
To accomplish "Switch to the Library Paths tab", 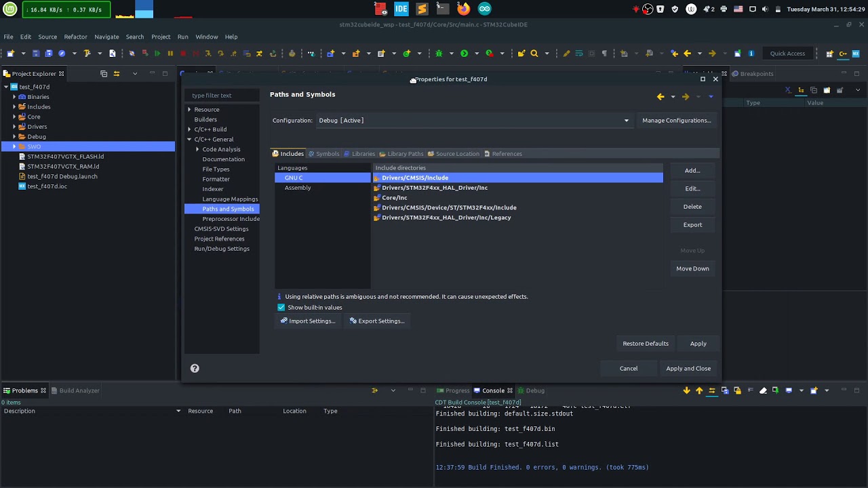I will pos(401,154).
